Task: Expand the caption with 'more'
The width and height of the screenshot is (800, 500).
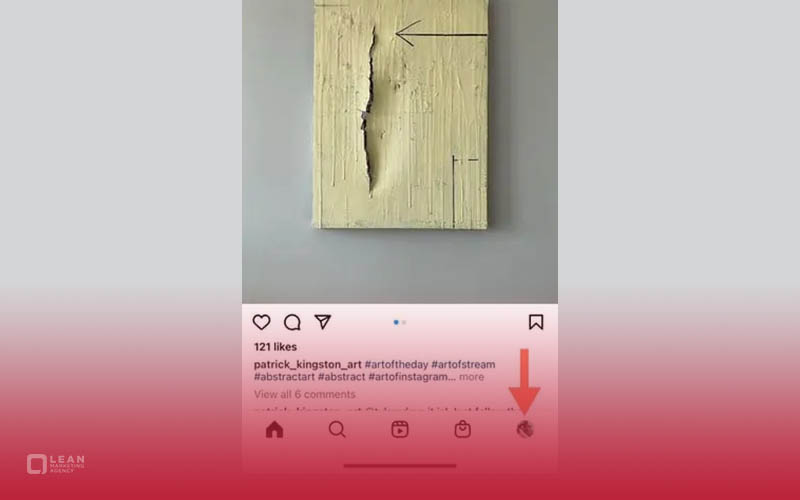Action: click(471, 377)
